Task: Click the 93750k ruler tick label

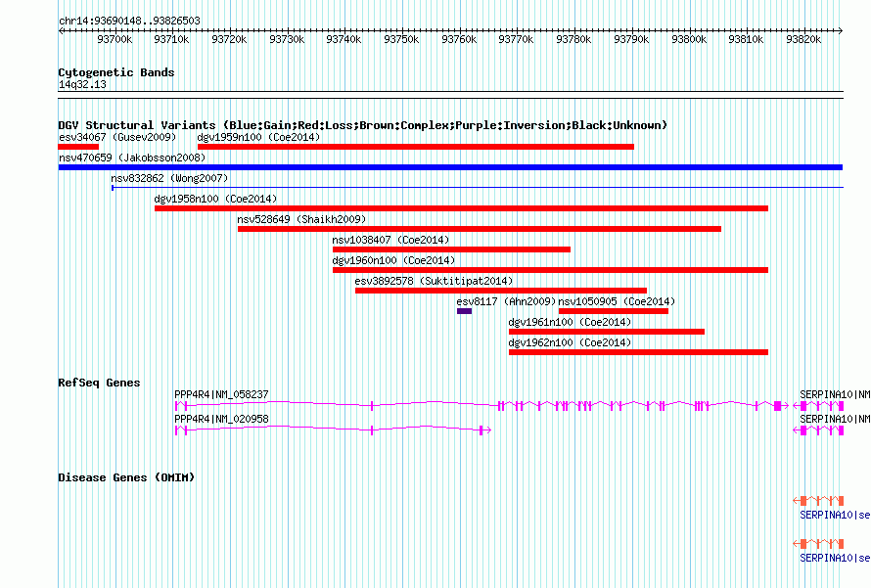Action: (x=401, y=39)
